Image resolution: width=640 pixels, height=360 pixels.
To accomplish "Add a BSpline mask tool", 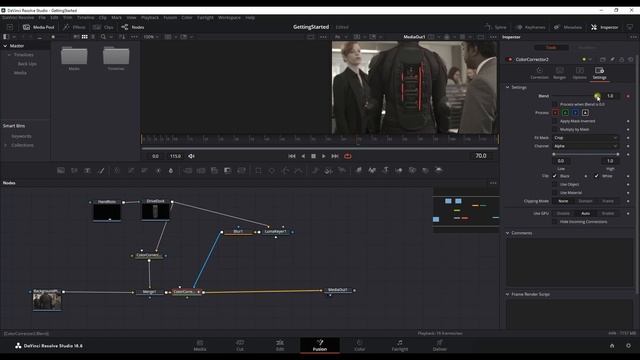I will (x=299, y=171).
